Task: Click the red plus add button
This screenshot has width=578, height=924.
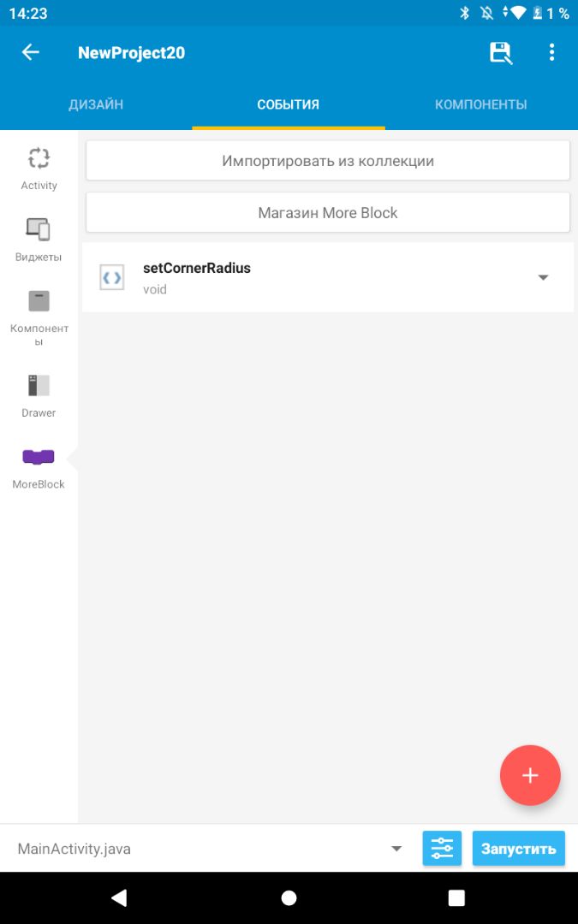Action: tap(530, 776)
